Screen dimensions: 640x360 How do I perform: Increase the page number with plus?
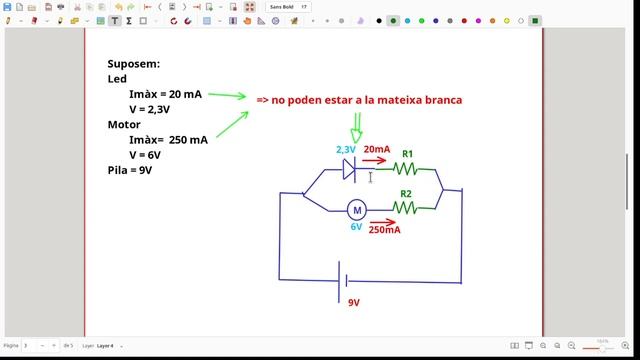point(53,346)
